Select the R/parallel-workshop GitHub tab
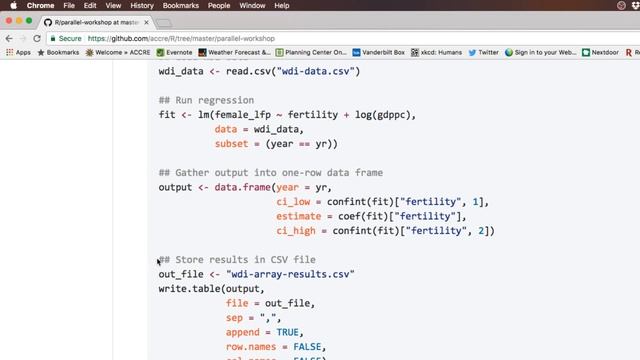 pos(96,22)
